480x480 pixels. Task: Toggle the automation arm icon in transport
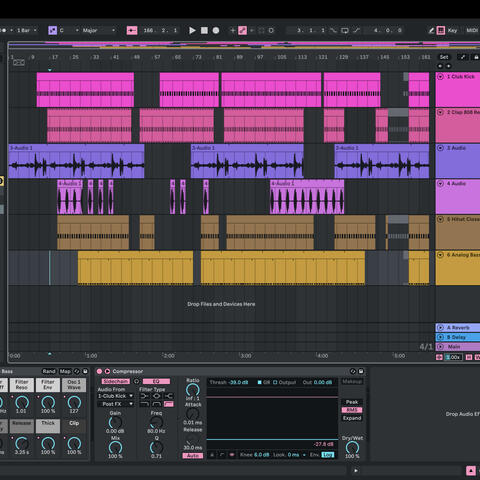click(x=242, y=30)
